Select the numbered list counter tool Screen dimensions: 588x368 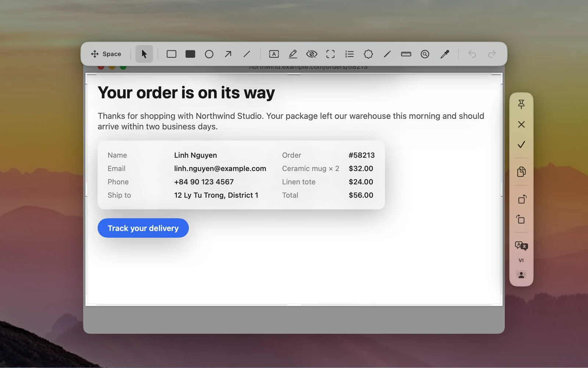click(349, 54)
